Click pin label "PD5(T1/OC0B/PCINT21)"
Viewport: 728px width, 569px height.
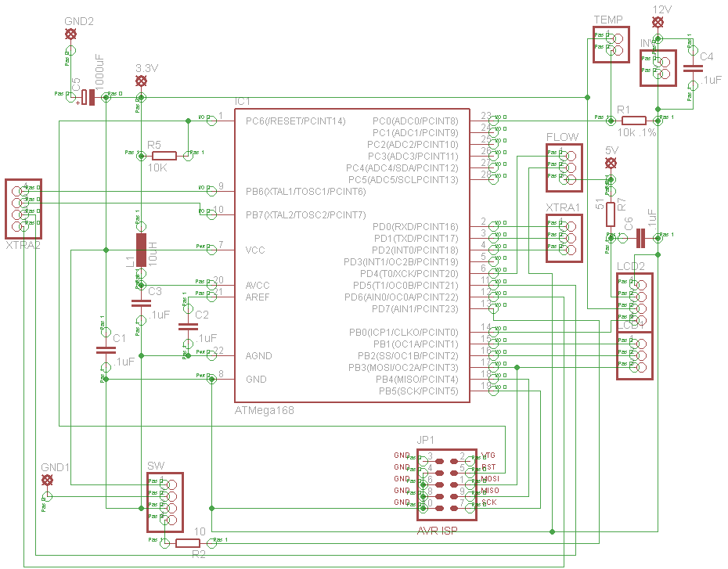tap(405, 286)
